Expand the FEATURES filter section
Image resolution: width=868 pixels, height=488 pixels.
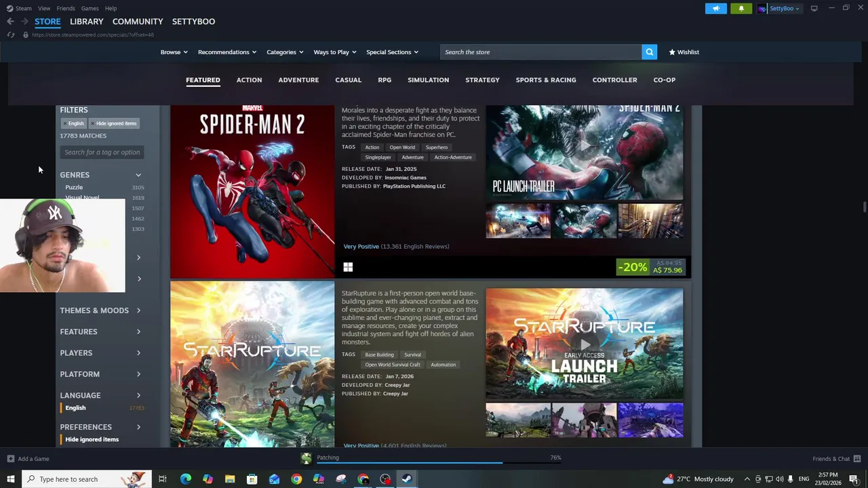point(100,331)
